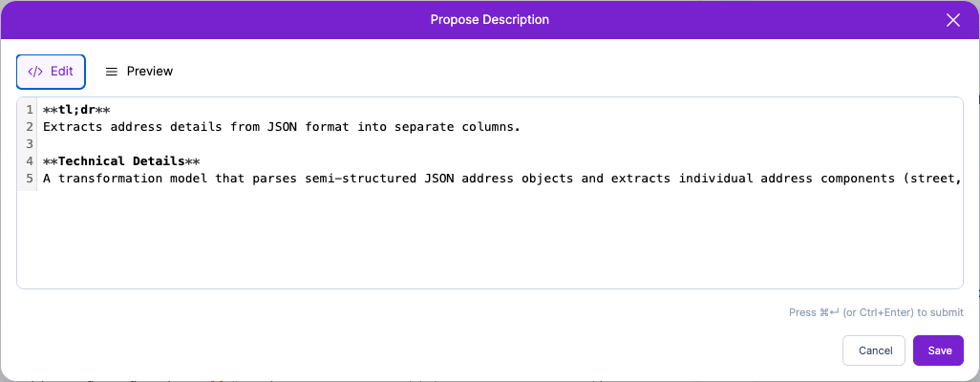Click the 'Propose Description' dialog title
The width and height of the screenshot is (980, 382).
(489, 20)
